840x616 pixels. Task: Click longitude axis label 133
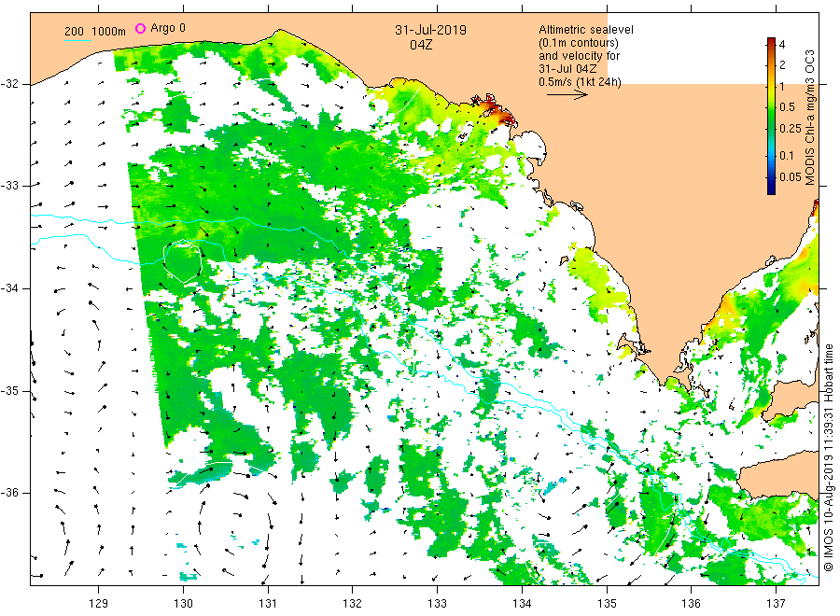point(437,604)
